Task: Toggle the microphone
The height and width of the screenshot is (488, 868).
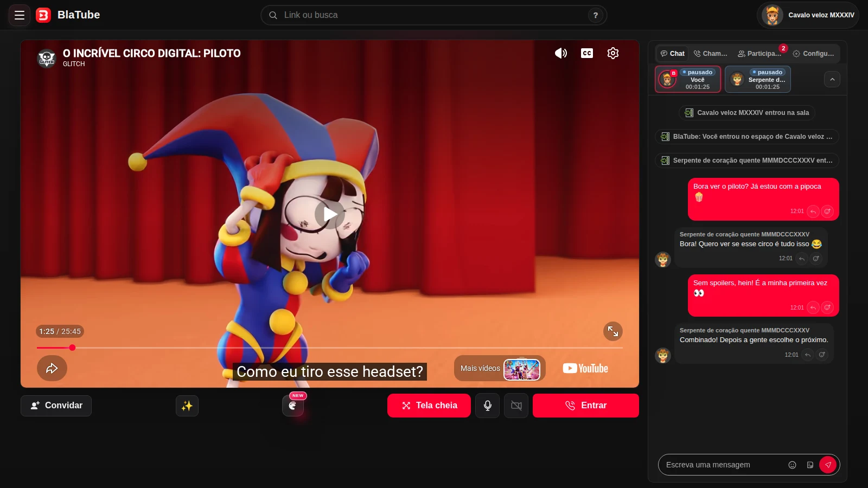Action: click(488, 406)
